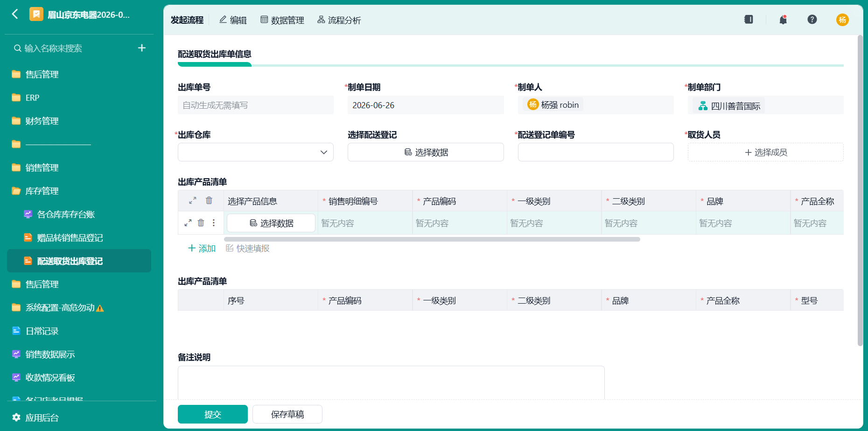The width and height of the screenshot is (868, 431).
Task: Open the 数据管理 tab
Action: (x=282, y=20)
